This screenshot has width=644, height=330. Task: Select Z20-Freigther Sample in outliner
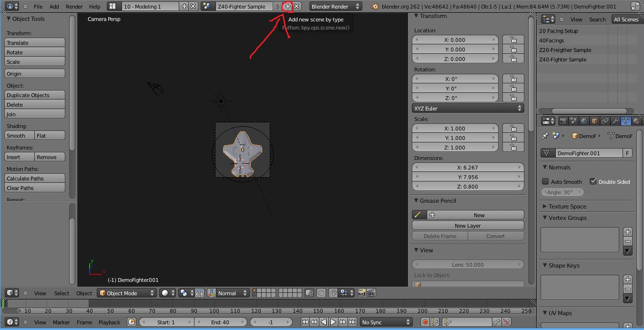(x=565, y=50)
